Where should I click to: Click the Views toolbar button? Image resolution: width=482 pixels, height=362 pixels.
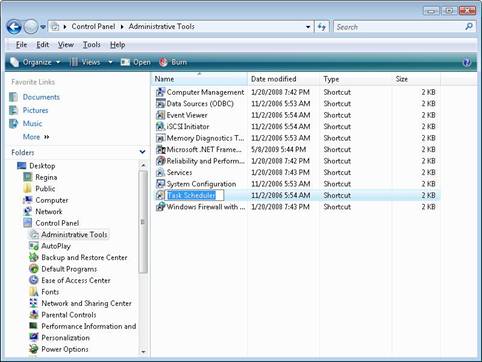point(85,62)
